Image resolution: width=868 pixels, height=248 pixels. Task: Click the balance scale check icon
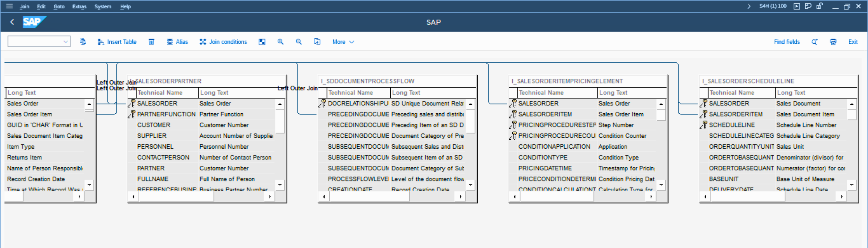(x=83, y=42)
